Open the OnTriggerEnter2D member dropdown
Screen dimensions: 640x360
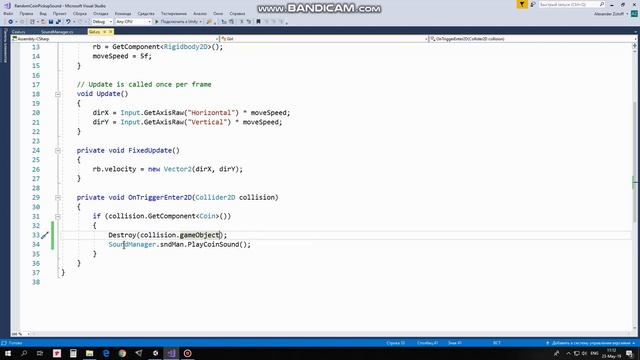[532, 39]
